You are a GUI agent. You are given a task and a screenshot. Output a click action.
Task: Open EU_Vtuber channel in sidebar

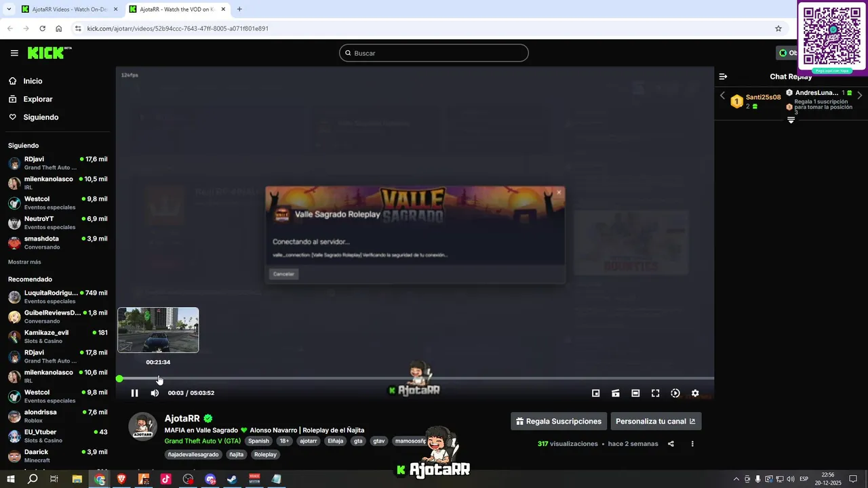[x=58, y=436]
